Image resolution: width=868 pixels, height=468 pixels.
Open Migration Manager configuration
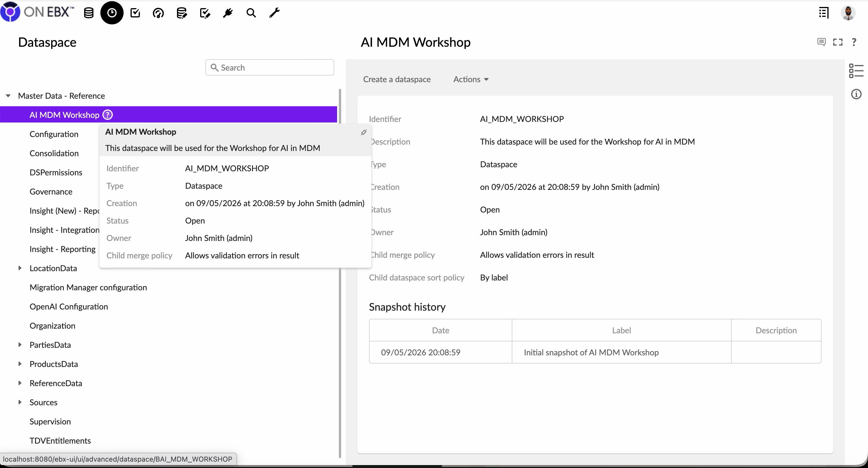pos(88,288)
